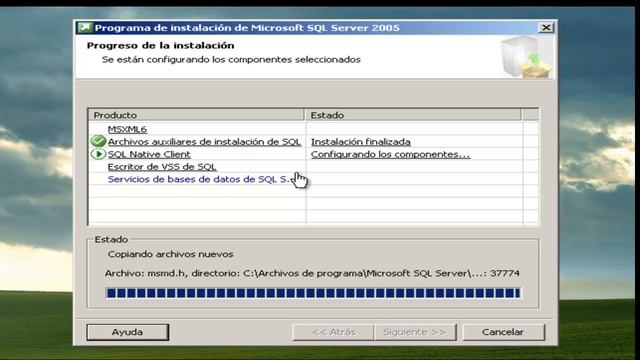
Task: Click the installer icon in the title bar
Action: pyautogui.click(x=85, y=28)
